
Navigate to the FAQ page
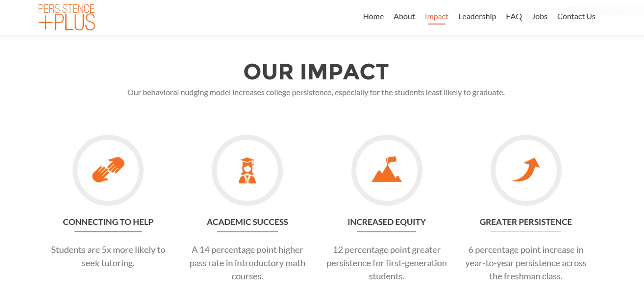[514, 17]
